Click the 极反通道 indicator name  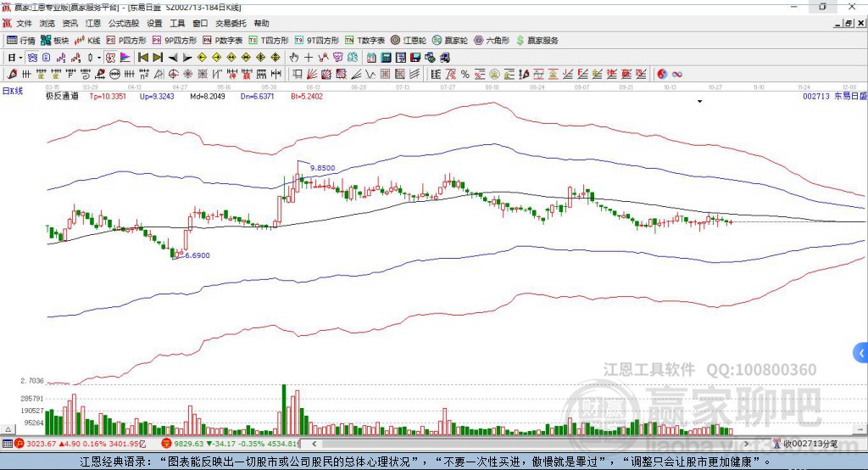tap(62, 96)
